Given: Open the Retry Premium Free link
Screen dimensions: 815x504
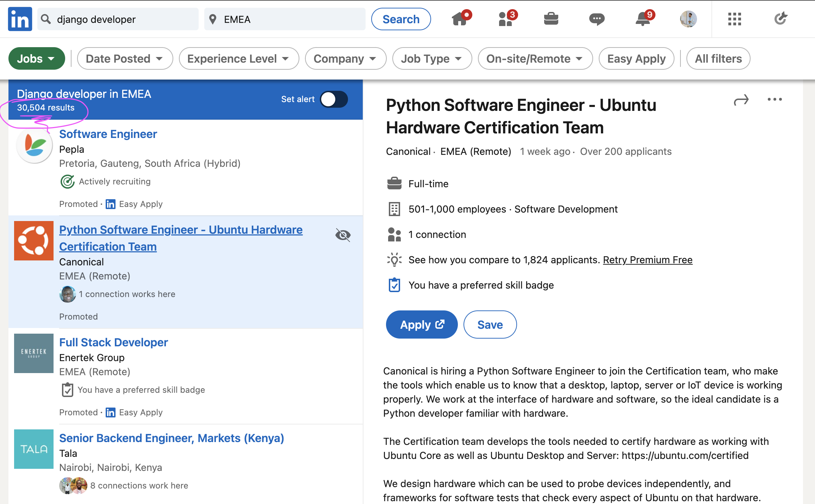Looking at the screenshot, I should coord(647,260).
